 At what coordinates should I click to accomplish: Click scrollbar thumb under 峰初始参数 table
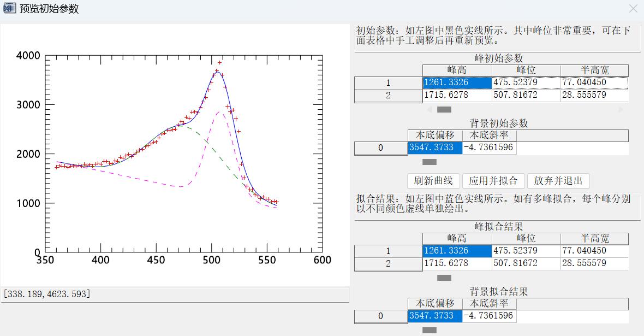(x=444, y=110)
